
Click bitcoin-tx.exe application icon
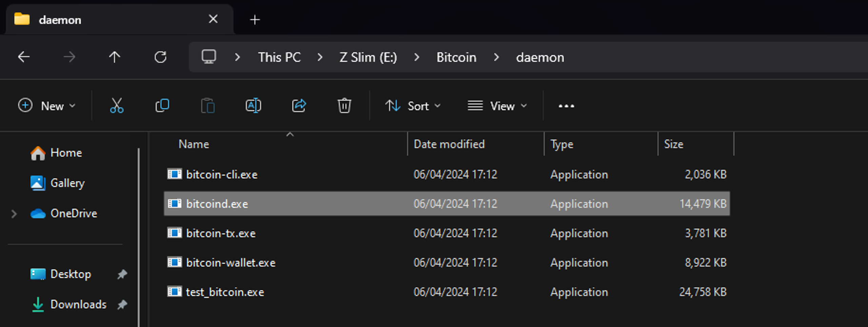click(x=175, y=233)
